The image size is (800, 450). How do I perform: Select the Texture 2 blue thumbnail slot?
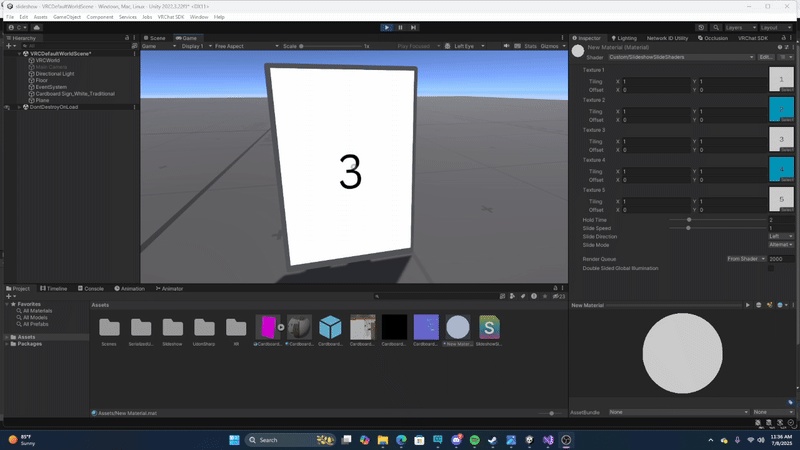[x=781, y=109]
